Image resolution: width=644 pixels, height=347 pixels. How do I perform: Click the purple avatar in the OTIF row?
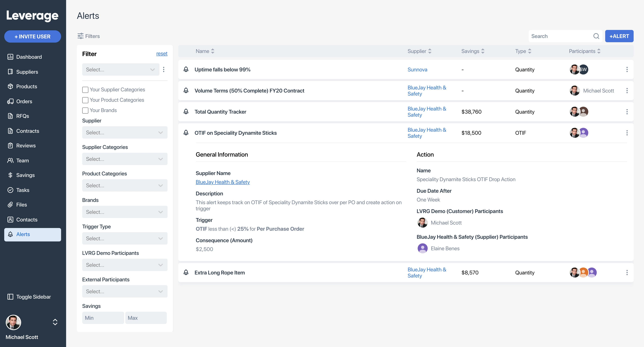[583, 133]
